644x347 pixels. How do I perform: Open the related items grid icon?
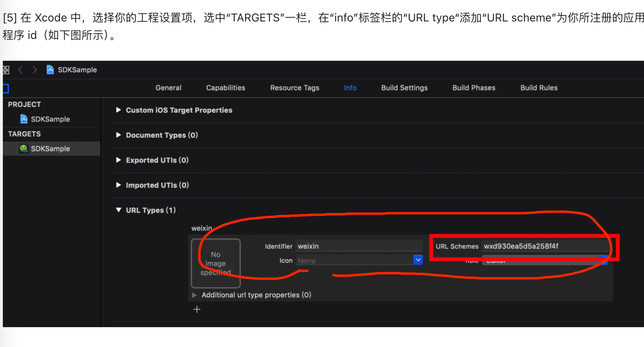click(6, 70)
